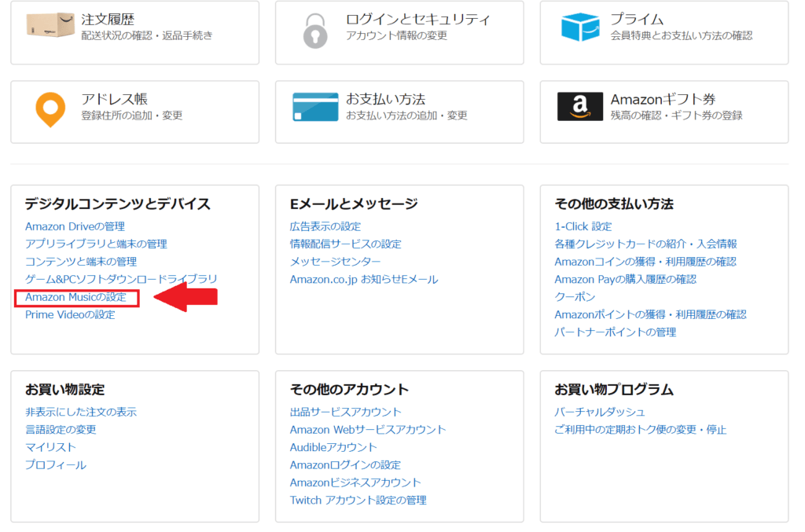Click Eメールとメッセージ section heading

point(354,204)
